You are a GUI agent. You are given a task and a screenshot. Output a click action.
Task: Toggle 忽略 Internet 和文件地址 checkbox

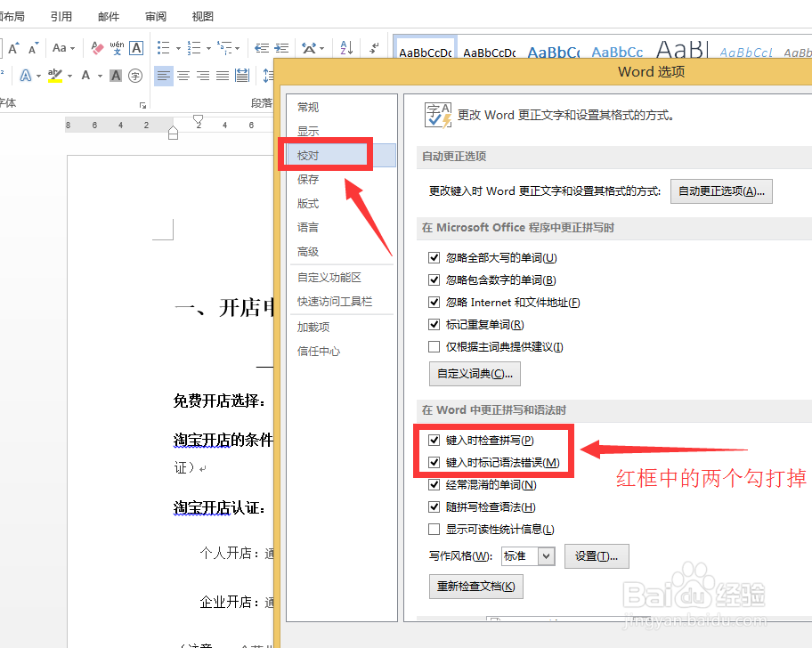(x=434, y=302)
